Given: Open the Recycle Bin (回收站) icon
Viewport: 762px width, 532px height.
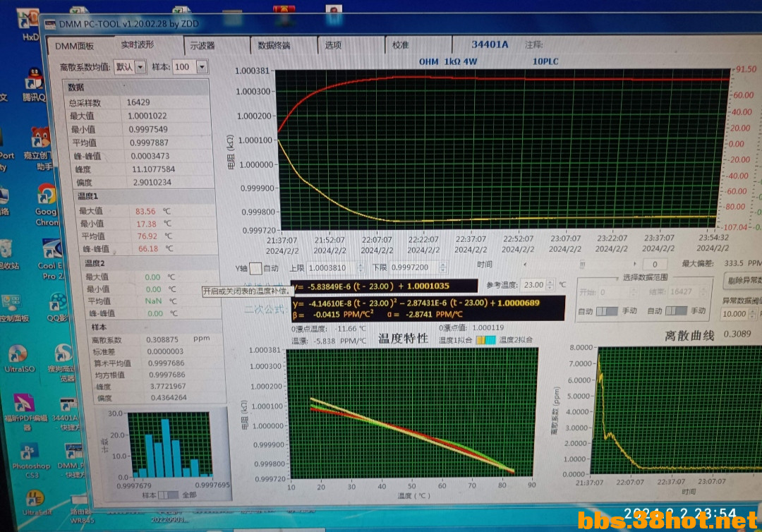Looking at the screenshot, I should point(7,254).
